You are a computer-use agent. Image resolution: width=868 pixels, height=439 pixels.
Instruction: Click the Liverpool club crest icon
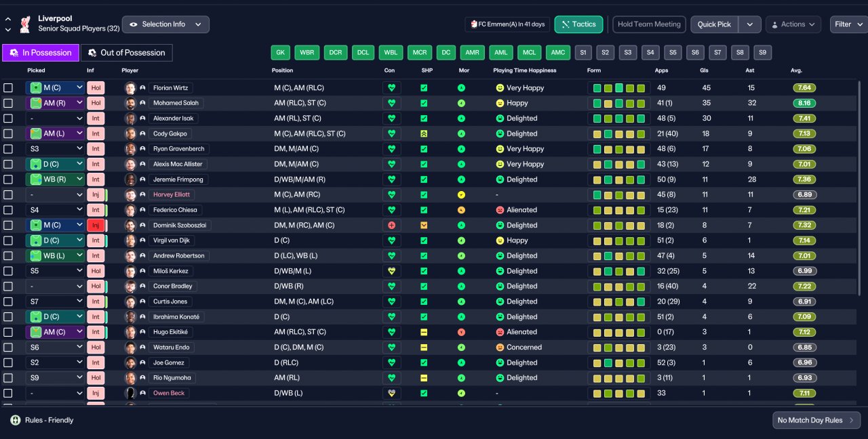[26, 24]
